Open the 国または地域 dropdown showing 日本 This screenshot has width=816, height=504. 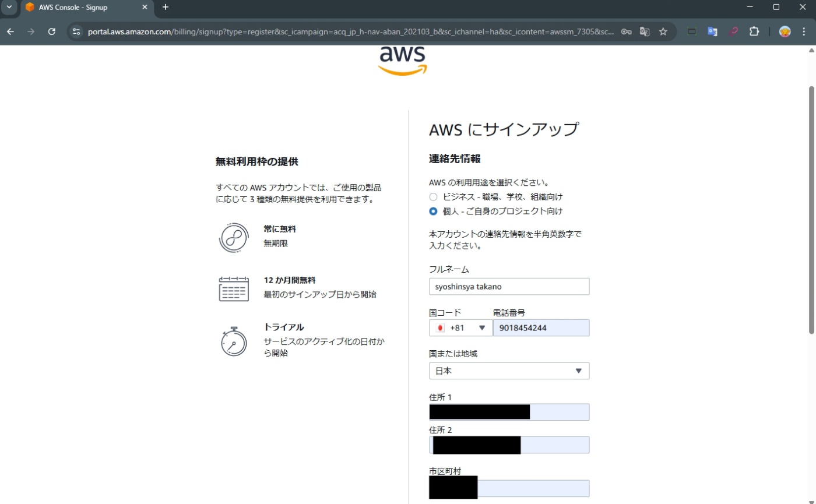pos(509,371)
